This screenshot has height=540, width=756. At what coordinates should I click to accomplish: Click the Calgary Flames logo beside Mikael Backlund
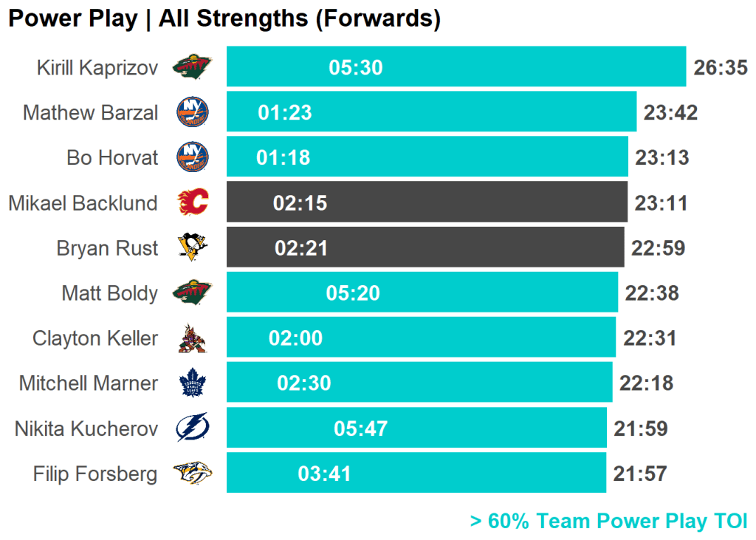click(192, 202)
